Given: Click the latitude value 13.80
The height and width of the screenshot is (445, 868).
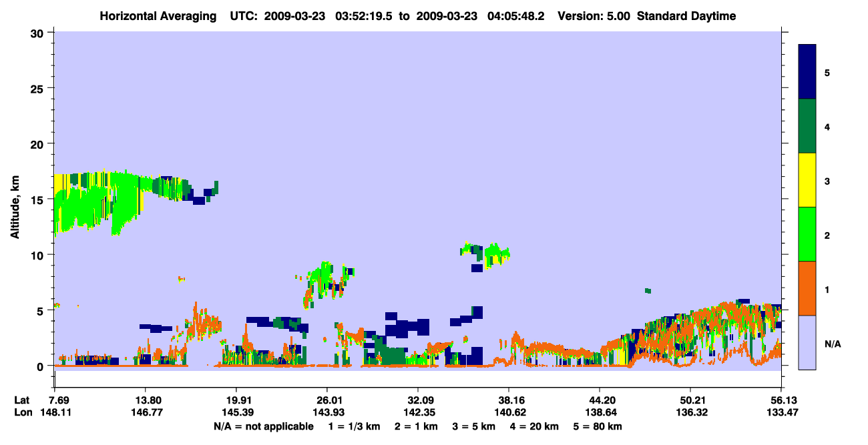Looking at the screenshot, I should (145, 400).
